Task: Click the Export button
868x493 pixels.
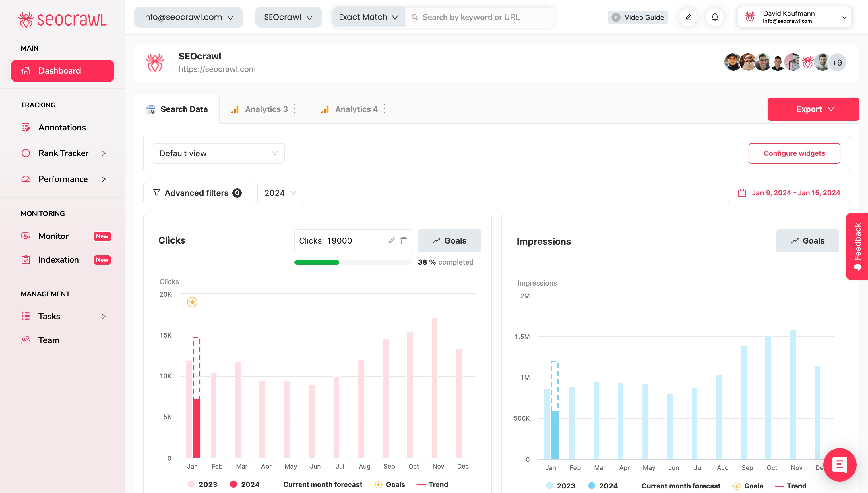Action: click(x=813, y=109)
